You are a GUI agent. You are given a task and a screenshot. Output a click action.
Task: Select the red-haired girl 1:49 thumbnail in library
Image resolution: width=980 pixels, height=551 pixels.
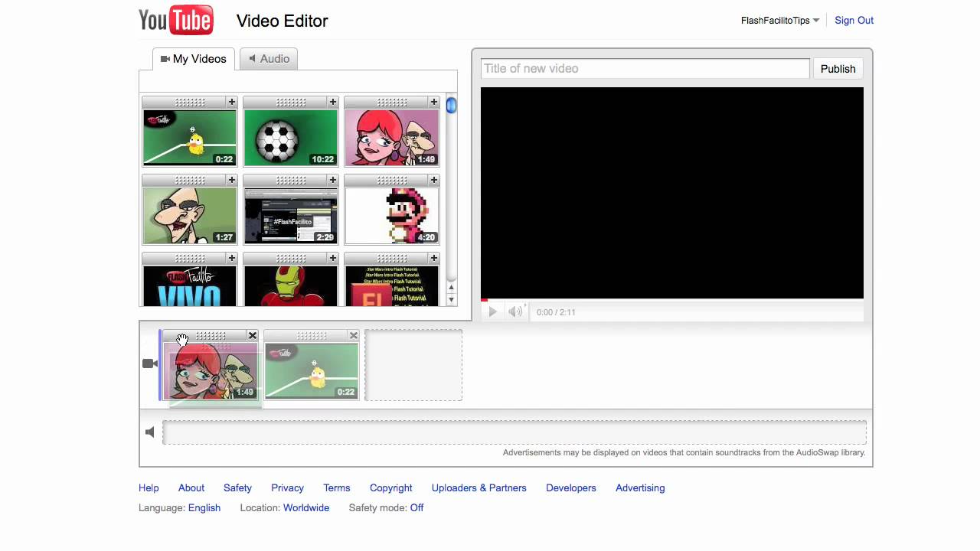pos(392,138)
